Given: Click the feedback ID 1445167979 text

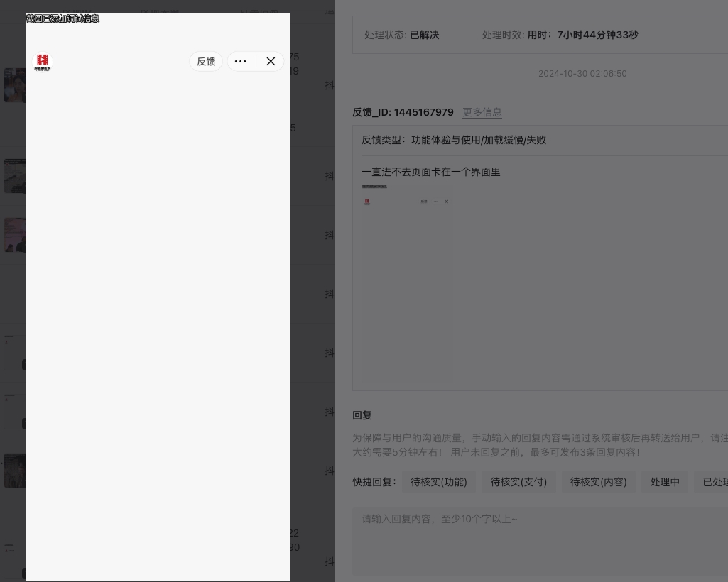Looking at the screenshot, I should coord(423,112).
